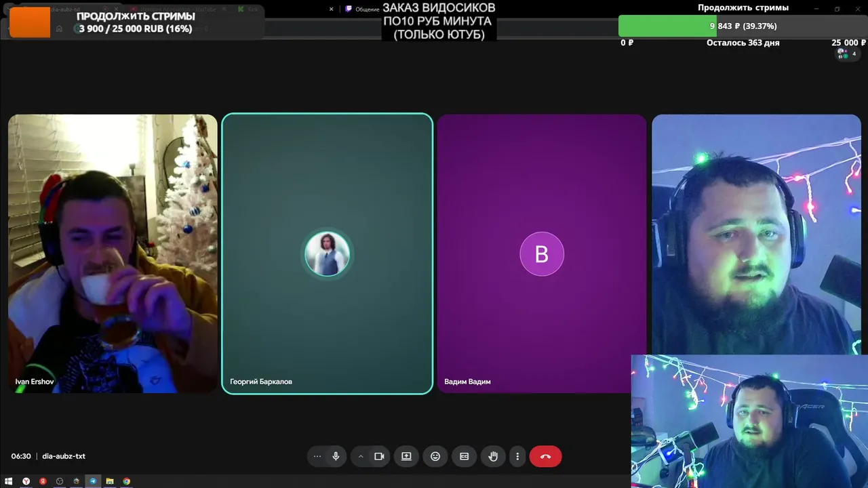Click the name label Ivan Ershov
The width and height of the screenshot is (868, 488).
[35, 382]
